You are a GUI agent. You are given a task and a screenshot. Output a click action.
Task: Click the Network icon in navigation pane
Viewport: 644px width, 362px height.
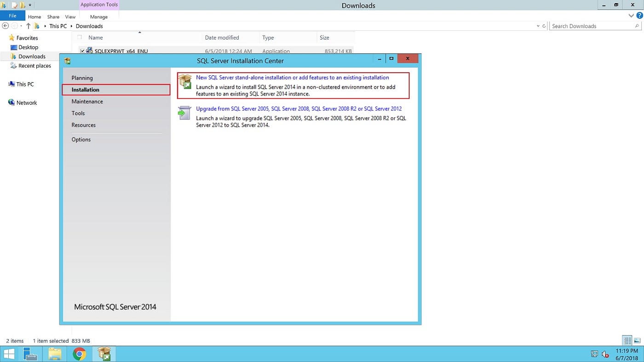11,102
